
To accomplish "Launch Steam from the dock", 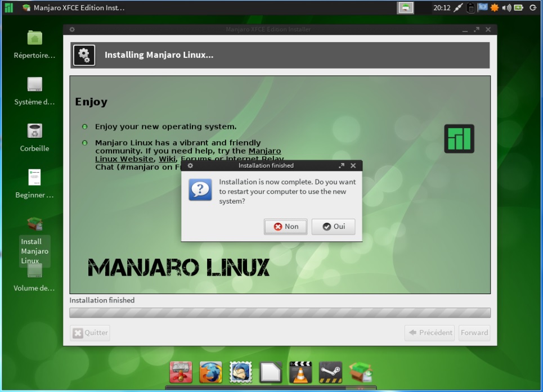I will [x=330, y=372].
